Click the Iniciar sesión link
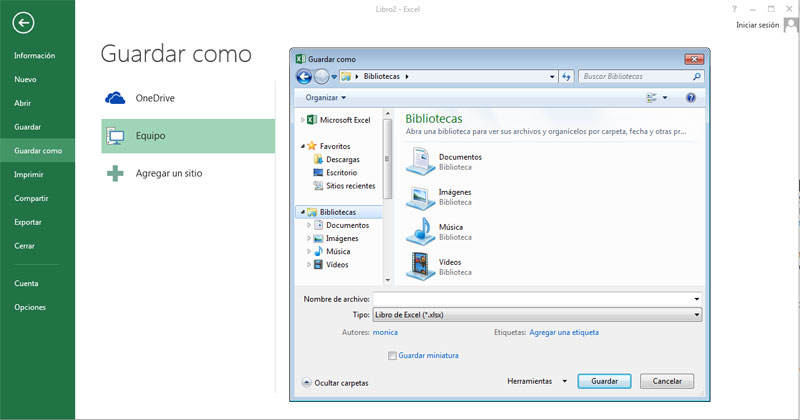Screen dimensions: 800x420 pos(758,25)
